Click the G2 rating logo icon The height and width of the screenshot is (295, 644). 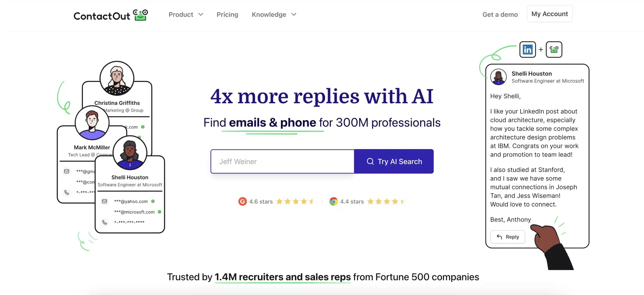pos(243,201)
